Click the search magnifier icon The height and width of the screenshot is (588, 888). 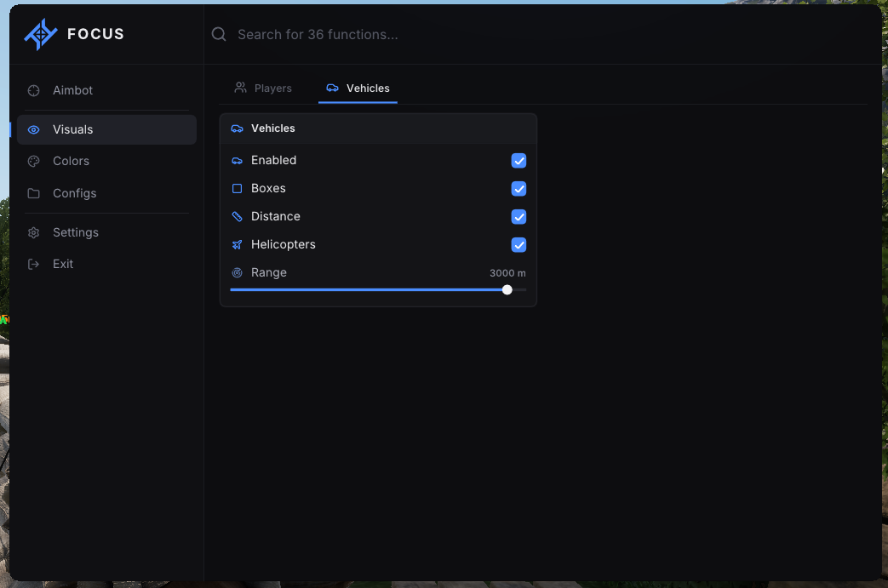click(x=219, y=35)
